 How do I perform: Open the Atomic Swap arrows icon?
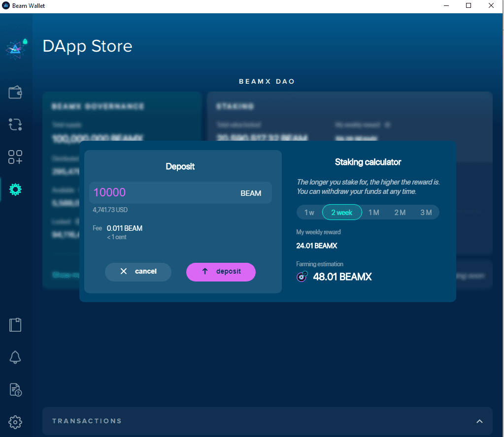coord(15,125)
